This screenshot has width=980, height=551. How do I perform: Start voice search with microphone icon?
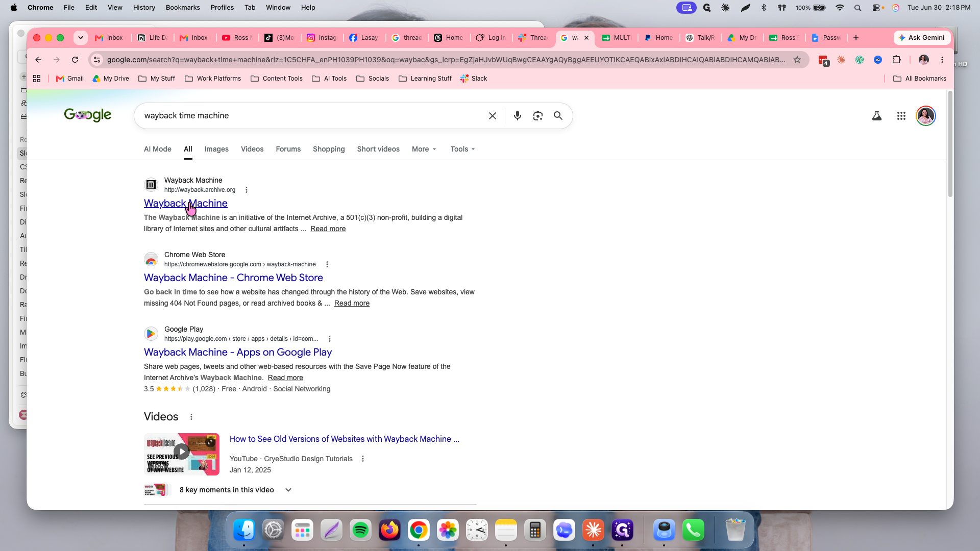[518, 116]
